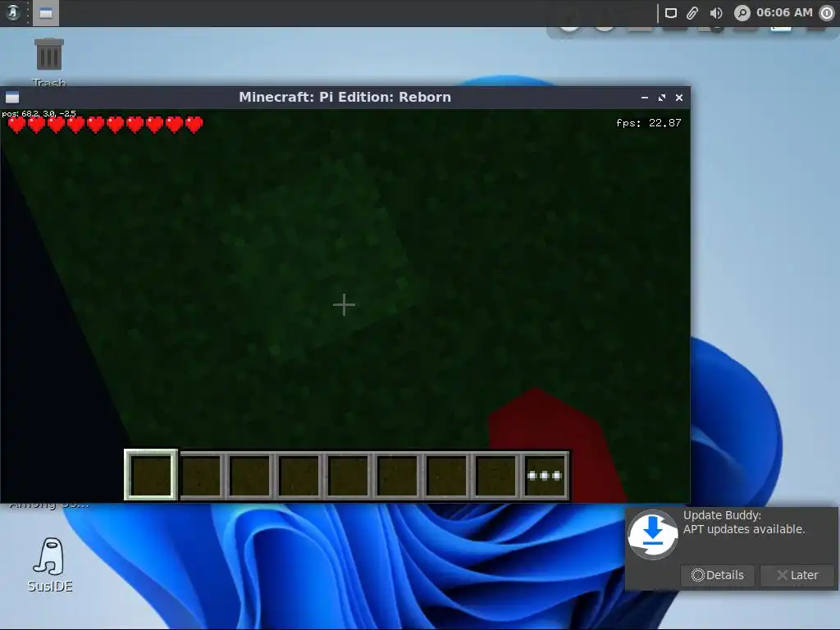840x630 pixels.
Task: Open the magnifier search tray icon
Action: [742, 13]
